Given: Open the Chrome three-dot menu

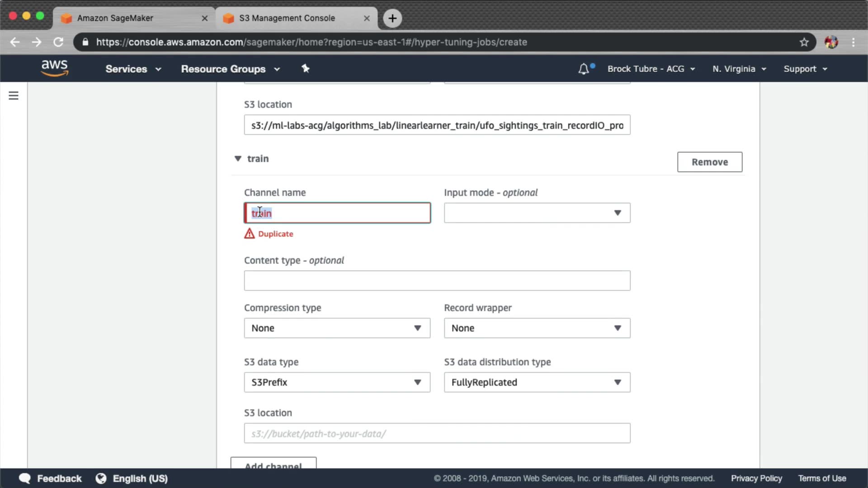Looking at the screenshot, I should point(853,42).
